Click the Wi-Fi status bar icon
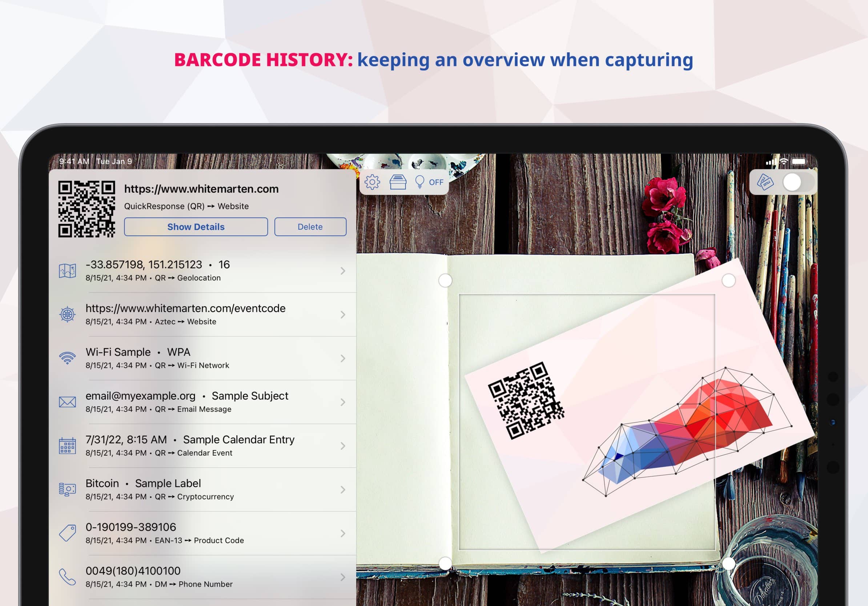Screen dimensions: 868x606 [784, 161]
